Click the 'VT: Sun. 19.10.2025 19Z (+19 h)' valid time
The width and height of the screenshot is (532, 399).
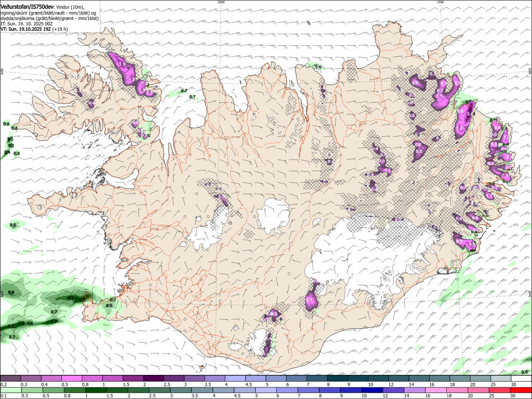34,29
